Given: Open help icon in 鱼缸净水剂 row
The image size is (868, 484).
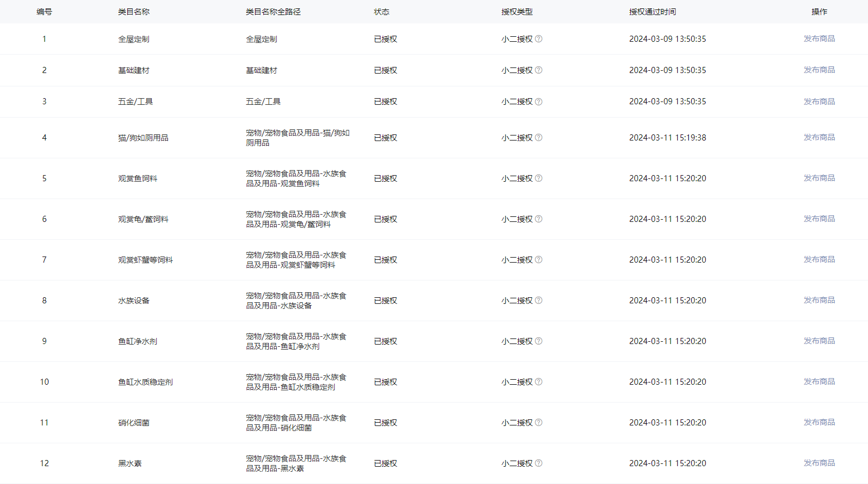Looking at the screenshot, I should (538, 341).
